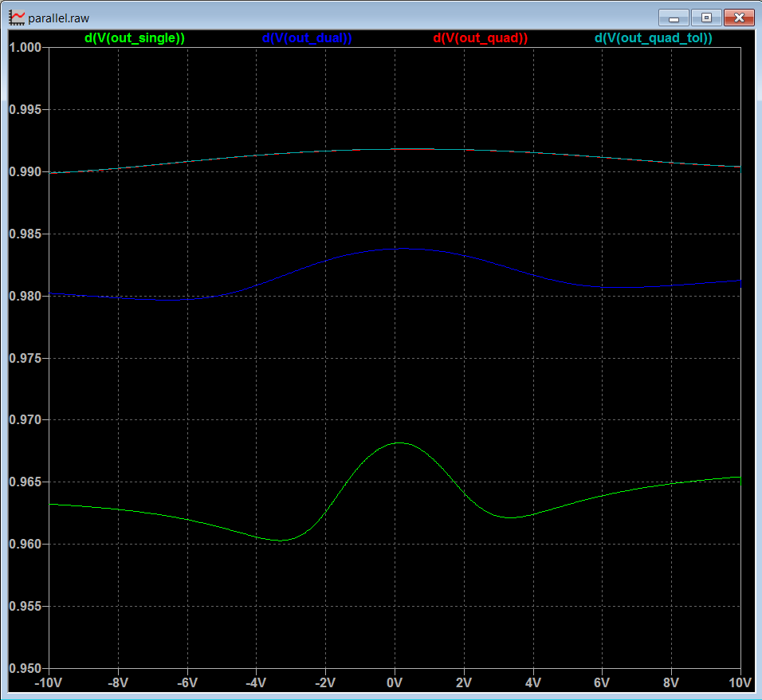
Task: Click the parallel.raw title text
Action: pos(59,18)
